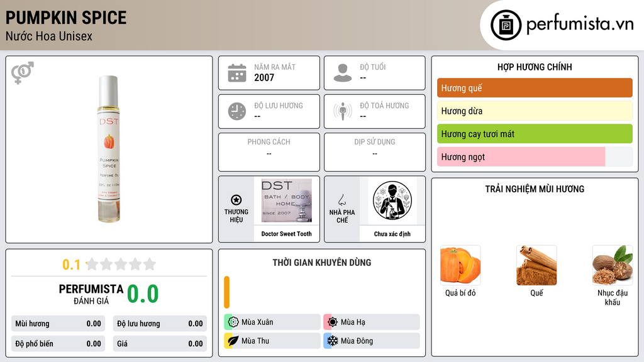Click the PUMPKIN SPICE title
Viewport: 644px width, 362px height.
click(x=65, y=18)
